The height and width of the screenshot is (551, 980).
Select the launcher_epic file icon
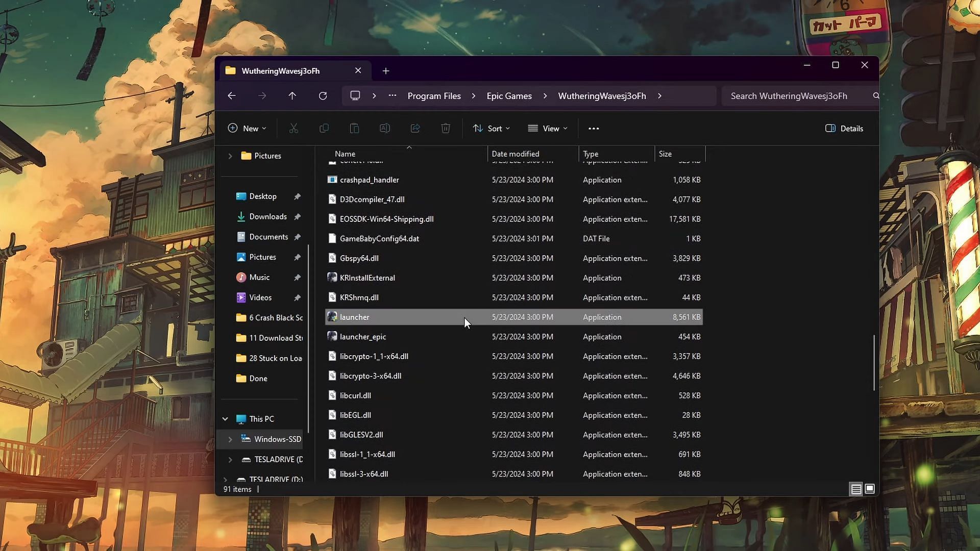tap(332, 337)
